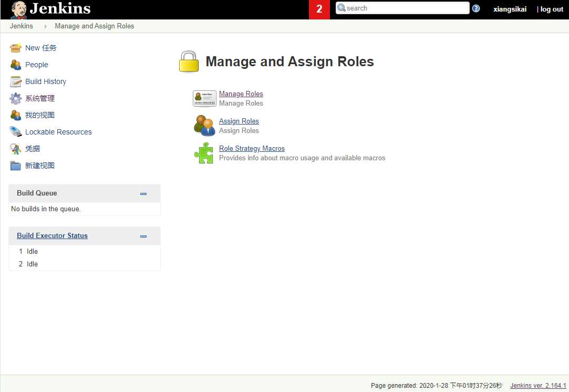Click the Page generated timestamp text
The width and height of the screenshot is (569, 392).
(436, 386)
